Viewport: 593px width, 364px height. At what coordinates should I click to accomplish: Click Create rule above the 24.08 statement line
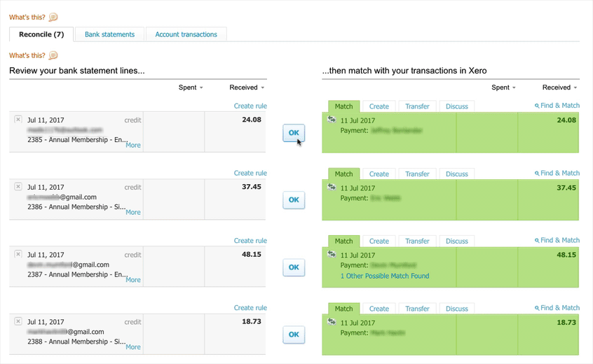point(250,106)
